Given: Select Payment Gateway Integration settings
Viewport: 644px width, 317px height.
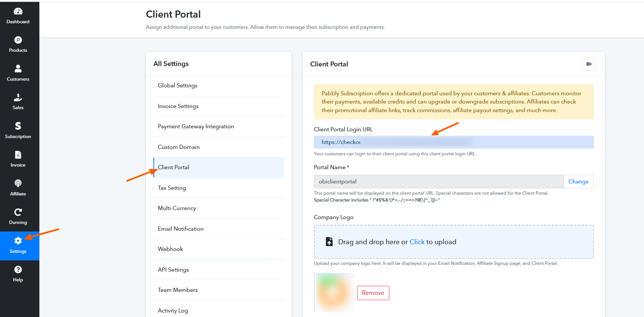Looking at the screenshot, I should [196, 126].
